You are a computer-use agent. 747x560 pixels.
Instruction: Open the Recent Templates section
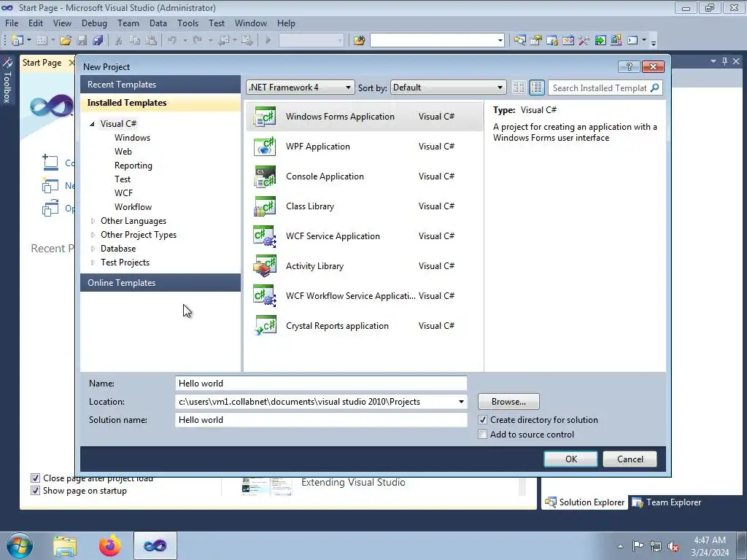(x=160, y=85)
